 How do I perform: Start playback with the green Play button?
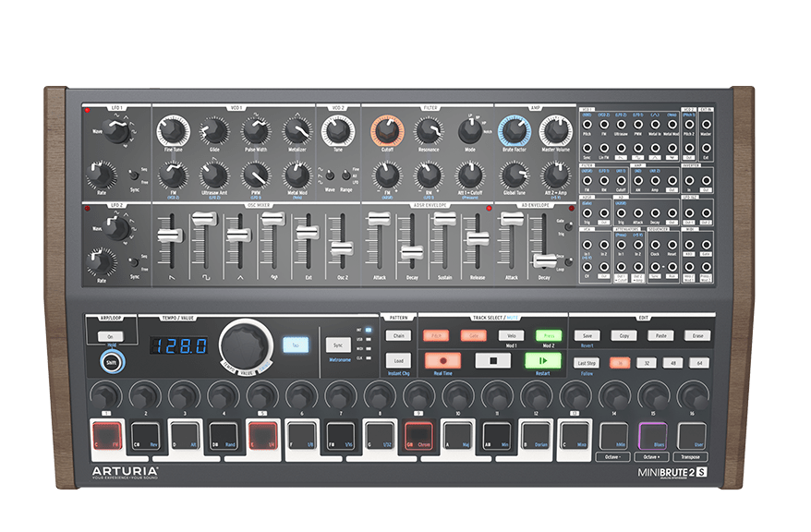click(542, 360)
